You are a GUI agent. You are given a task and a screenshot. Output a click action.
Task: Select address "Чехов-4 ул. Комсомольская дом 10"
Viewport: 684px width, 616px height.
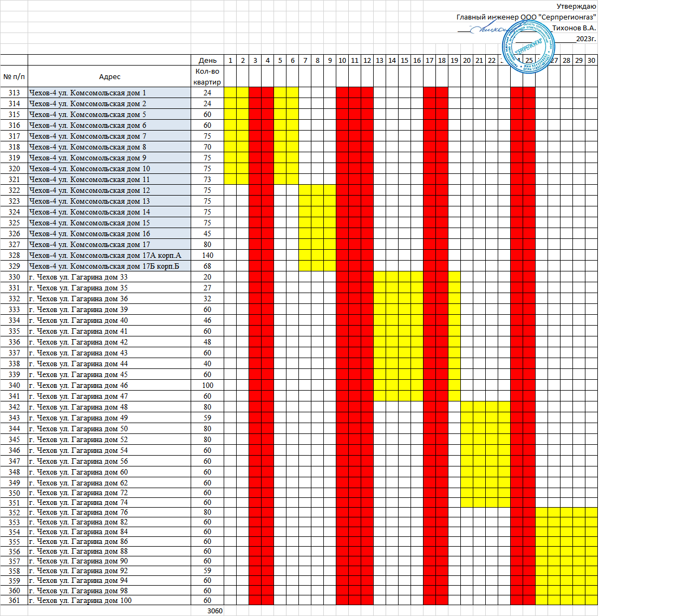(x=109, y=168)
